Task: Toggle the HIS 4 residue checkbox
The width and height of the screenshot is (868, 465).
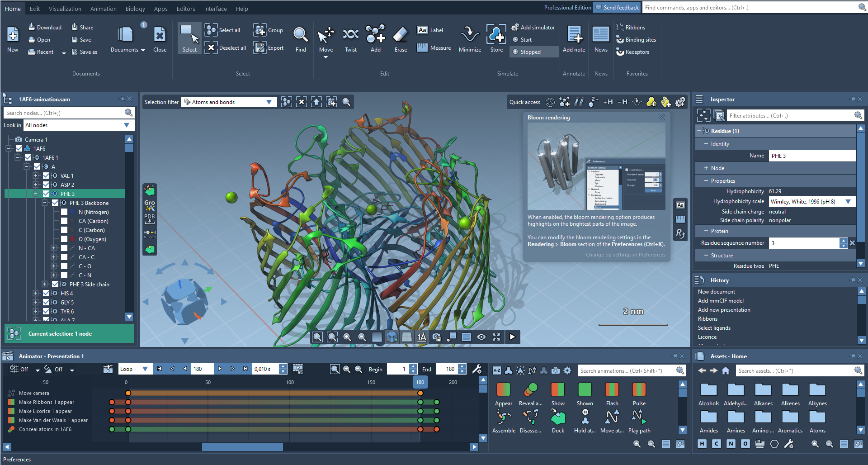Action: (x=46, y=294)
